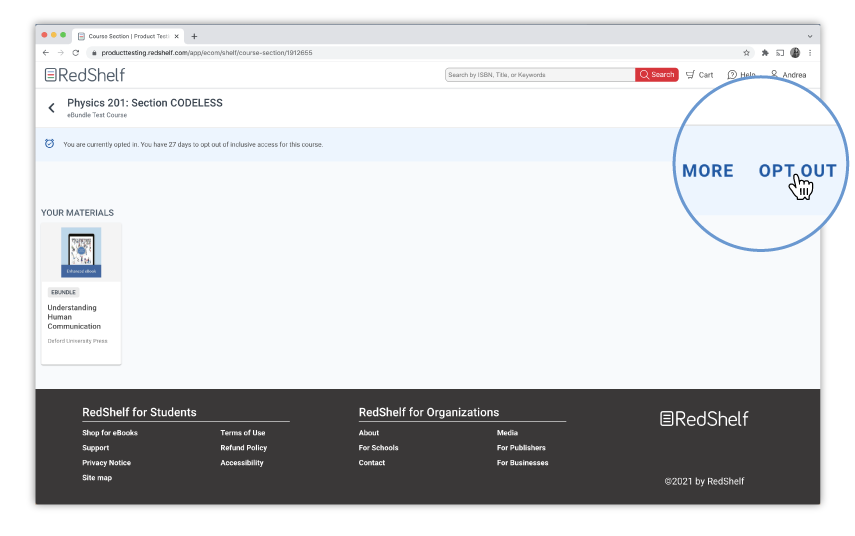
Task: Open the Refund Policy footer link
Action: 244,448
